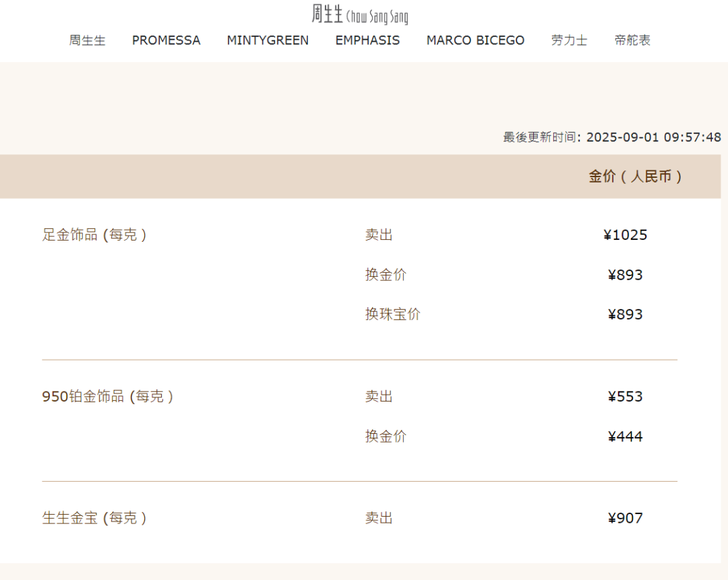Select the 950铂金饰品 (每克) row label

point(108,397)
